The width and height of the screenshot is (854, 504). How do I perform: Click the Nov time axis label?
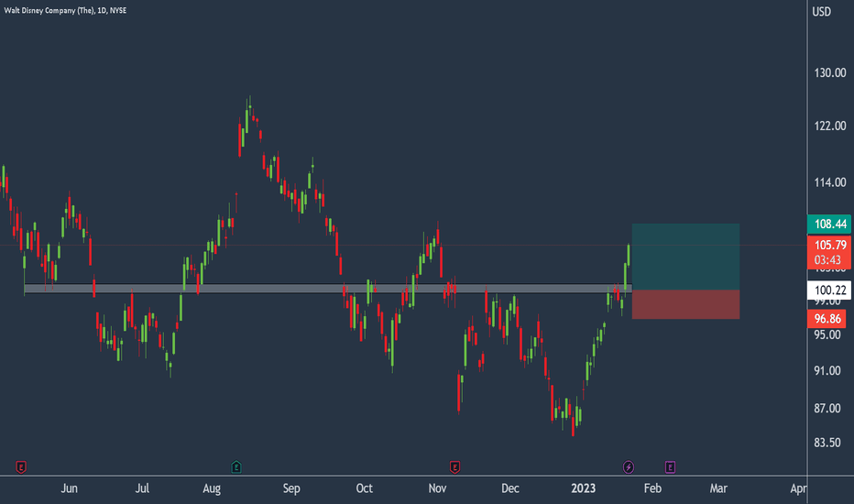(437, 488)
